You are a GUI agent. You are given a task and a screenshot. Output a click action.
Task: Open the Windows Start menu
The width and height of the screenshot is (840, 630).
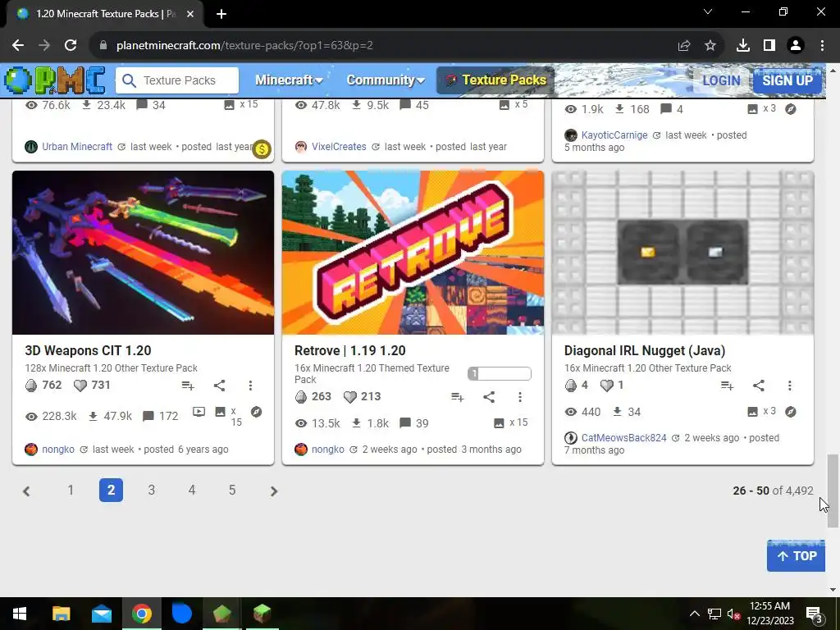click(20, 614)
